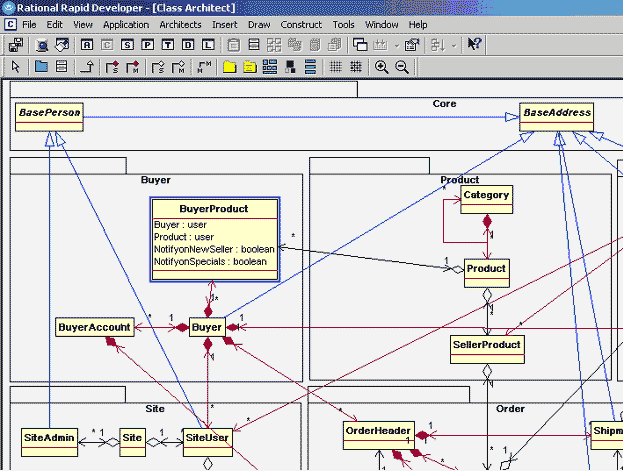Toggle the snap to grid icon
Image resolution: width=623 pixels, height=471 pixels.
(356, 67)
